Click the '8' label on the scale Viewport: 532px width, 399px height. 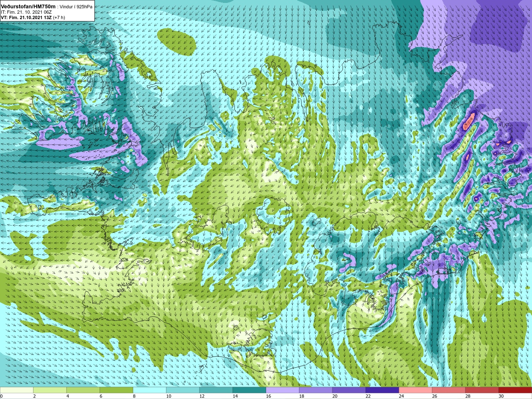pyautogui.click(x=135, y=396)
